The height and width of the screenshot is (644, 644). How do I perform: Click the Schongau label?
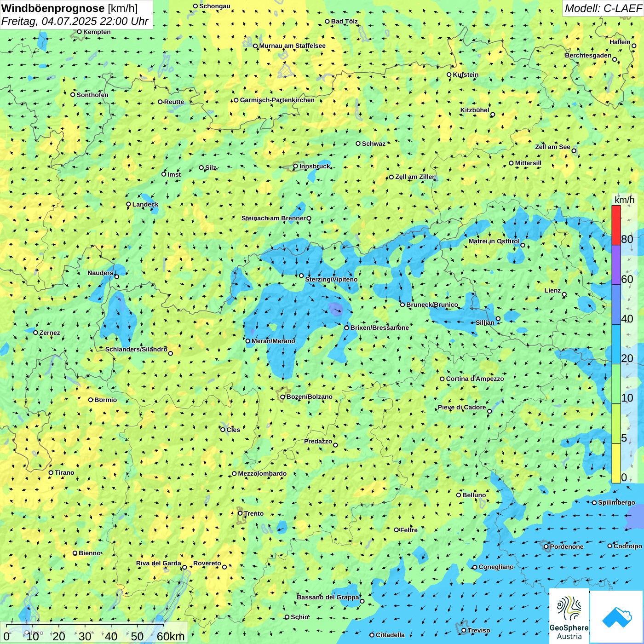pyautogui.click(x=215, y=6)
